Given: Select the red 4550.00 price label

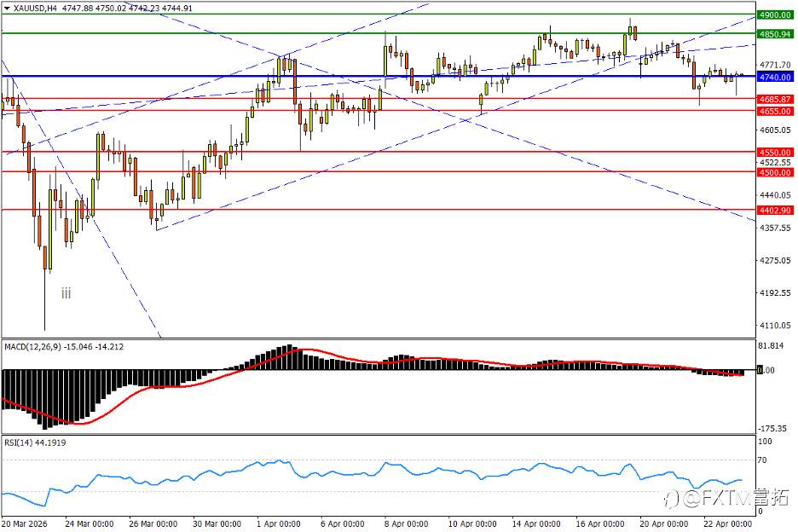Looking at the screenshot, I should [x=775, y=153].
